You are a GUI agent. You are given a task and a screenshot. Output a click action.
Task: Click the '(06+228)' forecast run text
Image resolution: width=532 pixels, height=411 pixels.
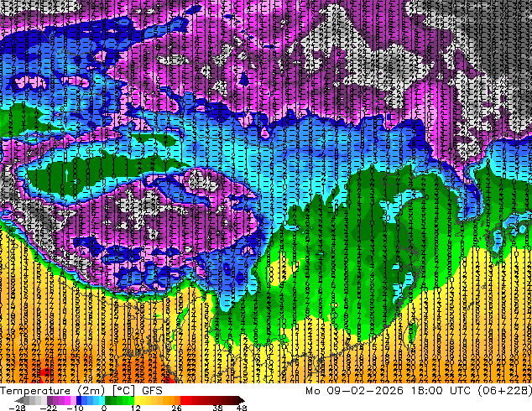coord(505,391)
